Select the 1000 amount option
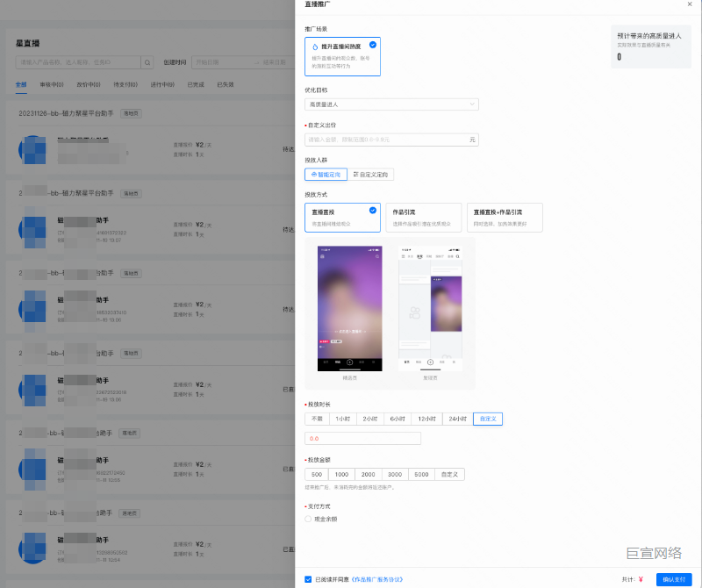This screenshot has height=588, width=702. click(341, 474)
